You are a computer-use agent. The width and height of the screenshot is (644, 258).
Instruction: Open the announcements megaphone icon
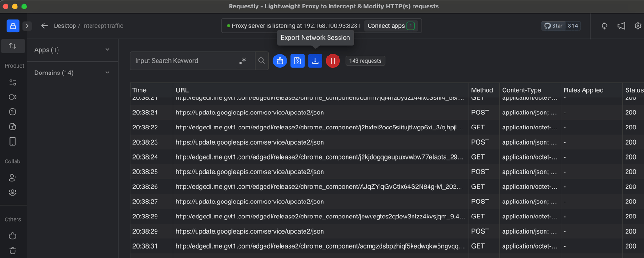coord(621,26)
